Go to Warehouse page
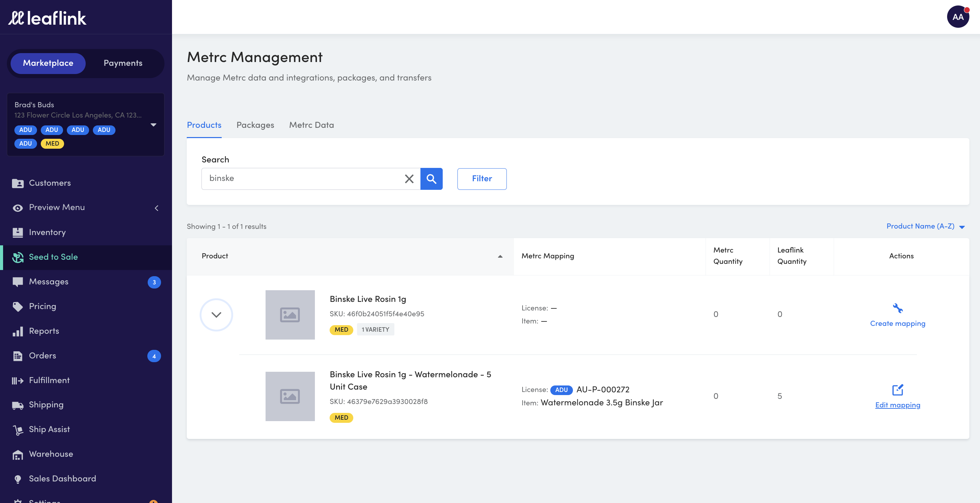The height and width of the screenshot is (503, 980). point(51,454)
